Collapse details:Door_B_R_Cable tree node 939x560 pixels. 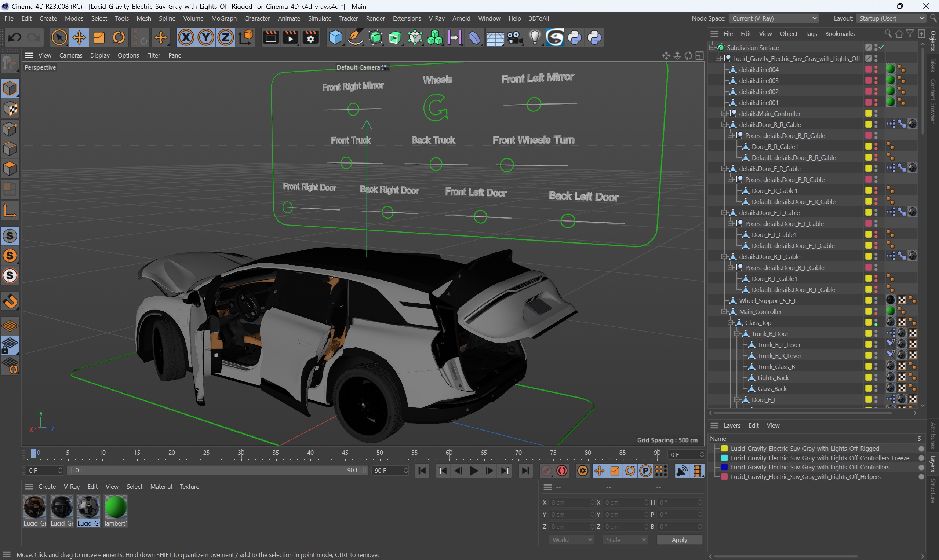click(724, 125)
